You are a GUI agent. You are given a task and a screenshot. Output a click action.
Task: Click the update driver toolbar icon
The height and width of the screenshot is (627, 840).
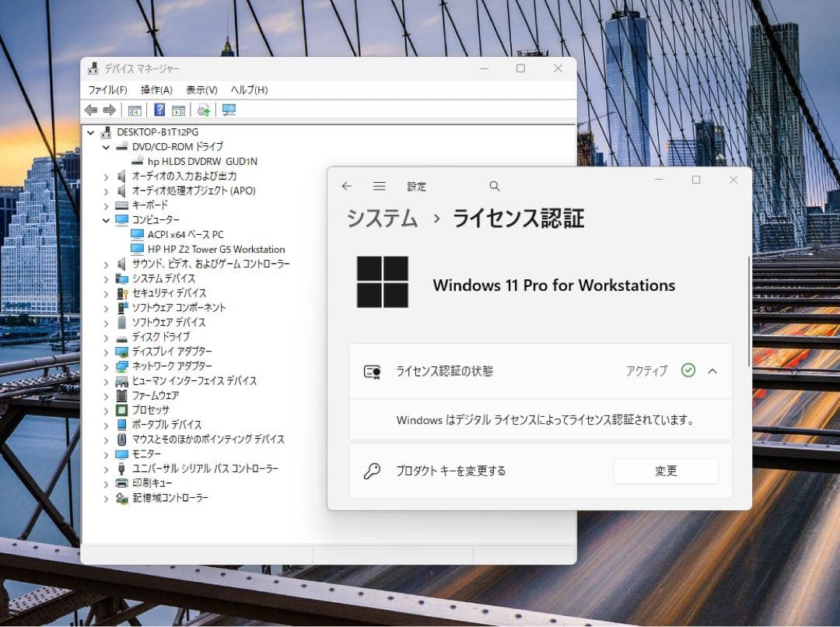click(x=203, y=110)
